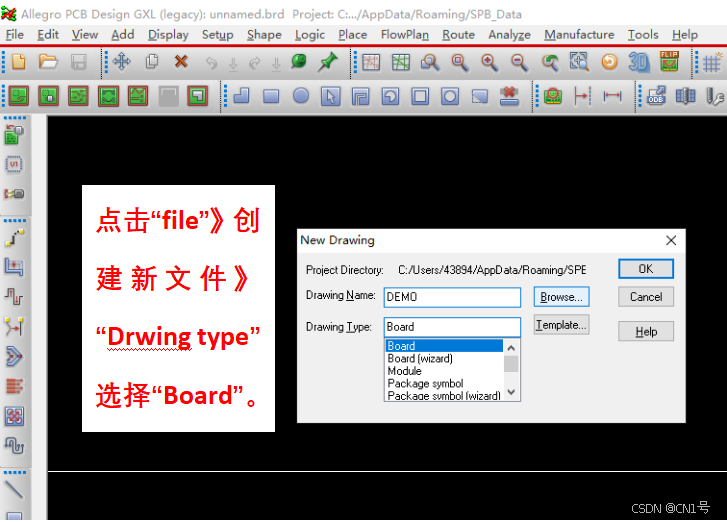Viewport: 727px width, 522px height.
Task: Click the Copy tool icon
Action: coord(152,62)
